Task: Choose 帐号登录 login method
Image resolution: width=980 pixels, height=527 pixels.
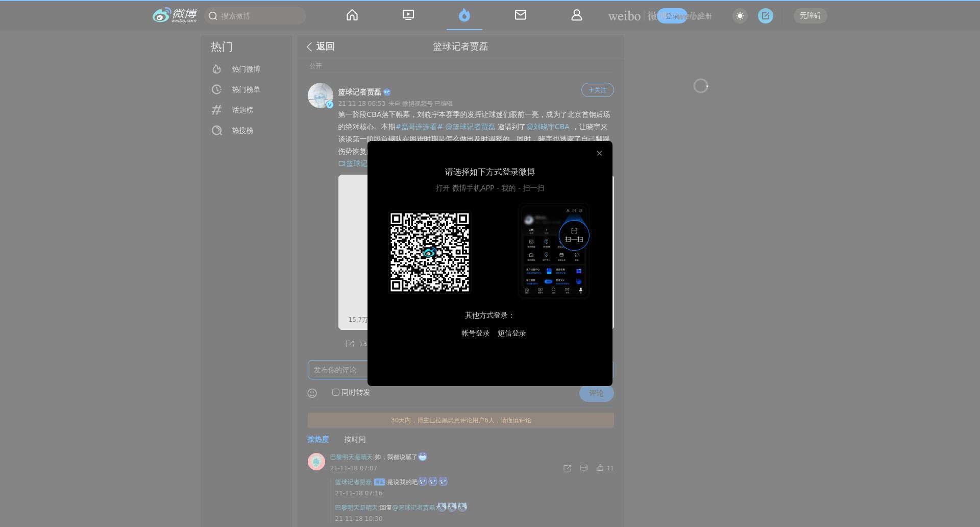Action: tap(475, 333)
